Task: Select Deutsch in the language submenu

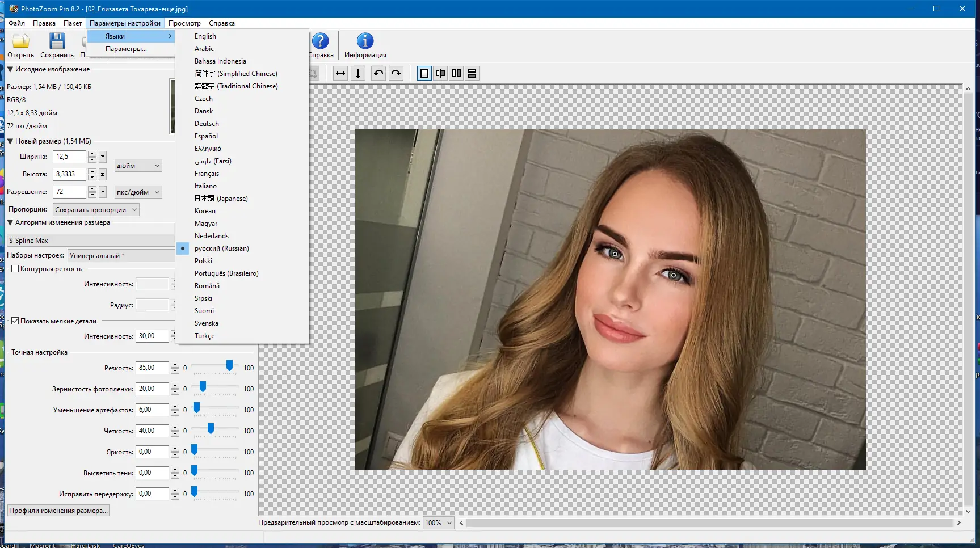Action: (207, 124)
